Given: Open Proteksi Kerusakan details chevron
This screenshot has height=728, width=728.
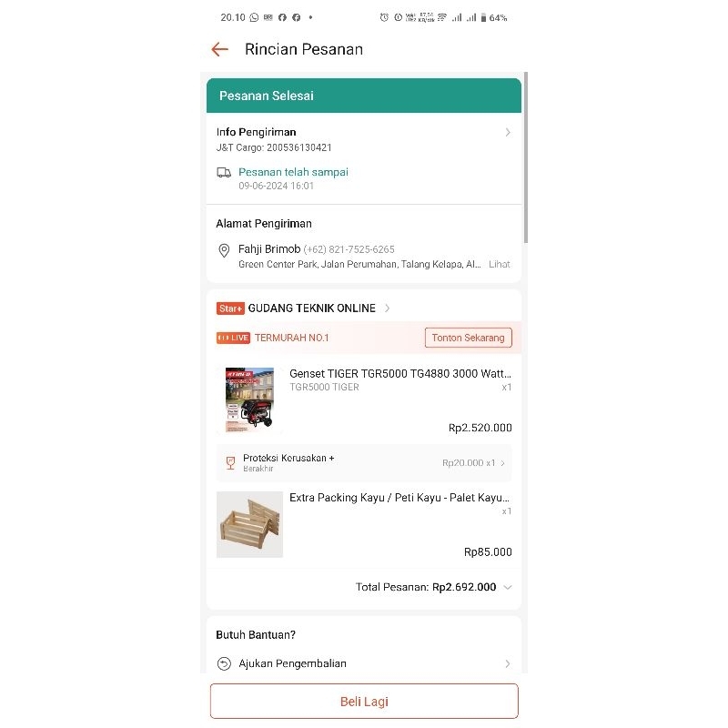Looking at the screenshot, I should point(503,463).
